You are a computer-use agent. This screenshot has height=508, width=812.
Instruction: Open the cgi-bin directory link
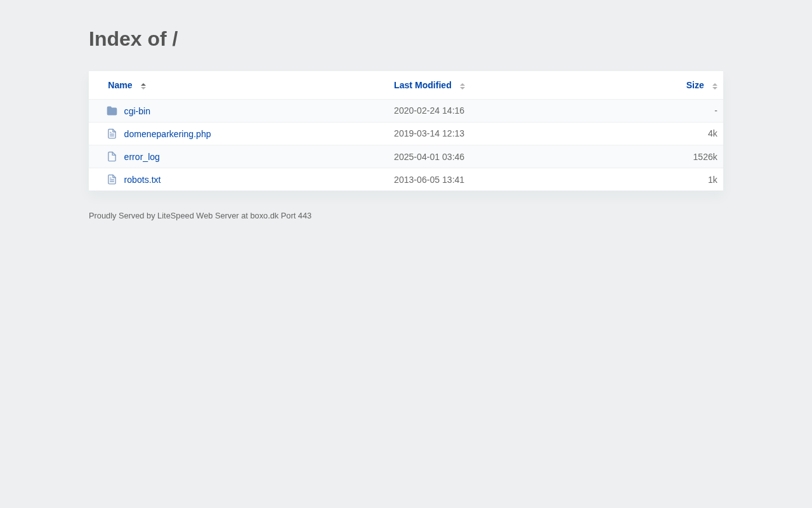[137, 111]
